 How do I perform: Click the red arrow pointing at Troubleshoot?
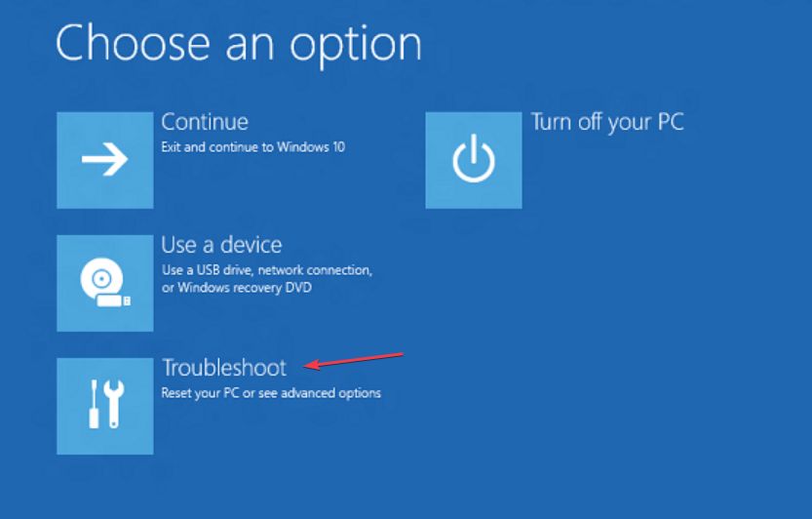point(354,361)
